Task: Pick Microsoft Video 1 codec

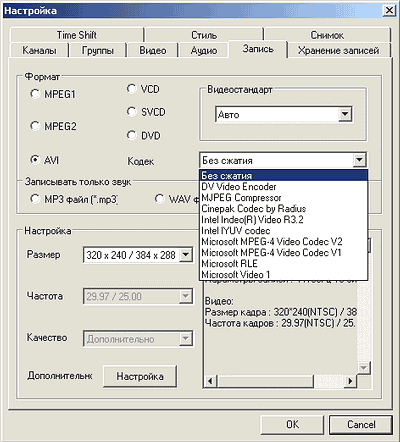Action: tap(284, 274)
